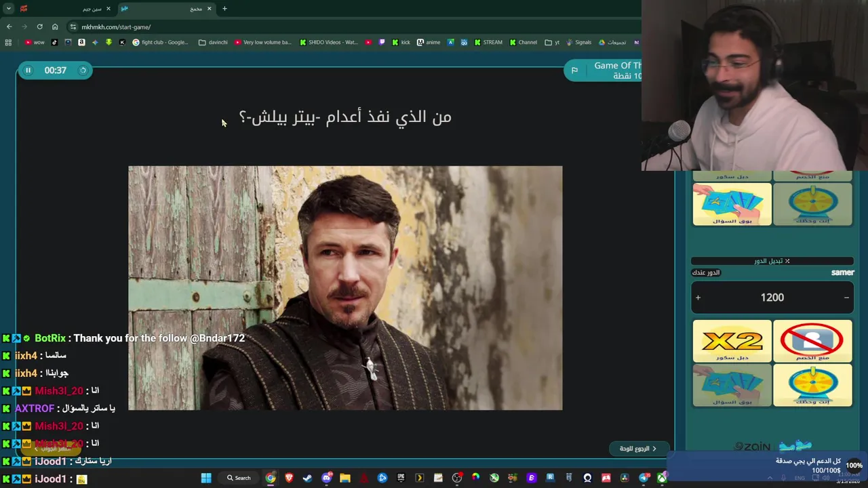Open the SHIDO Videos bookmark

(329, 43)
